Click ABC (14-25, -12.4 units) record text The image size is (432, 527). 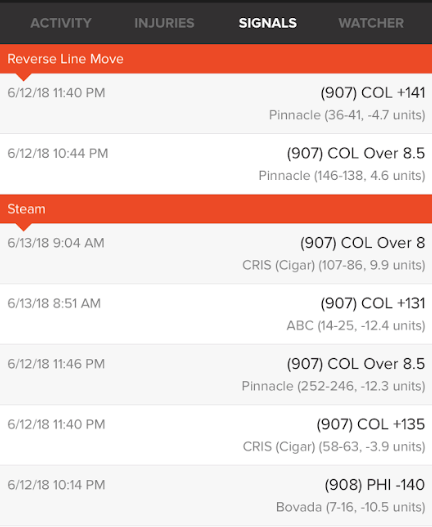[356, 326]
